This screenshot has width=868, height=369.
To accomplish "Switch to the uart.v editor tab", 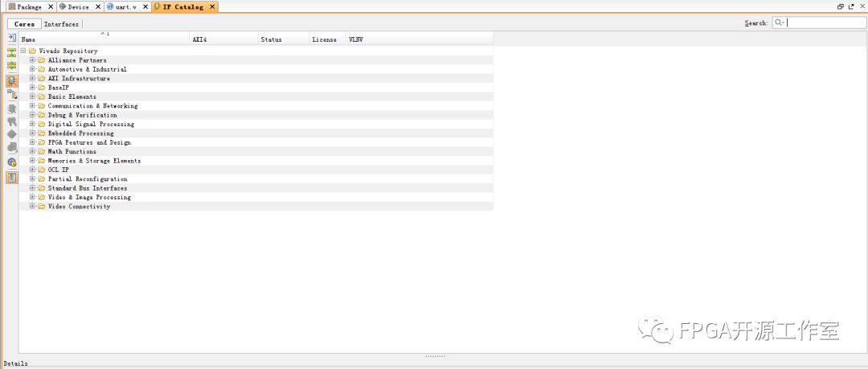I will point(126,7).
